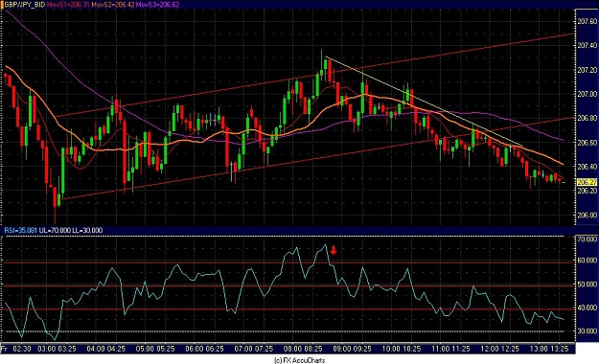599x364 pixels.
Task: Click the 05:00 time axis label
Action: pyautogui.click(x=145, y=349)
